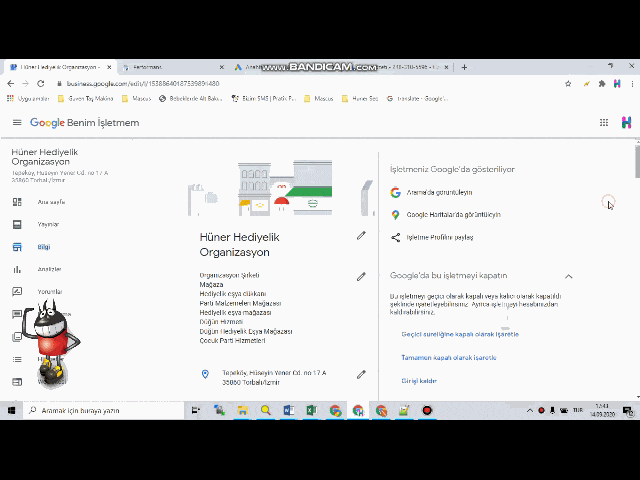Image resolution: width=640 pixels, height=480 pixels.
Task: Open the Bandicam recorder taskbar icon
Action: (x=427, y=411)
